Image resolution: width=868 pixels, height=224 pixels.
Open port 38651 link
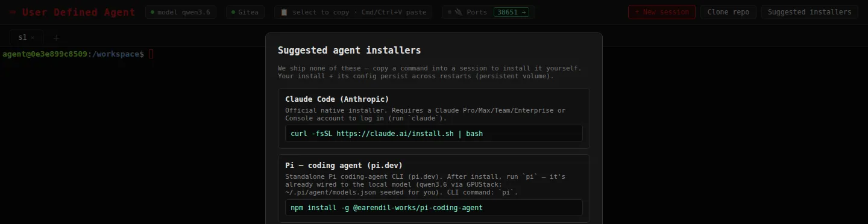click(x=511, y=12)
